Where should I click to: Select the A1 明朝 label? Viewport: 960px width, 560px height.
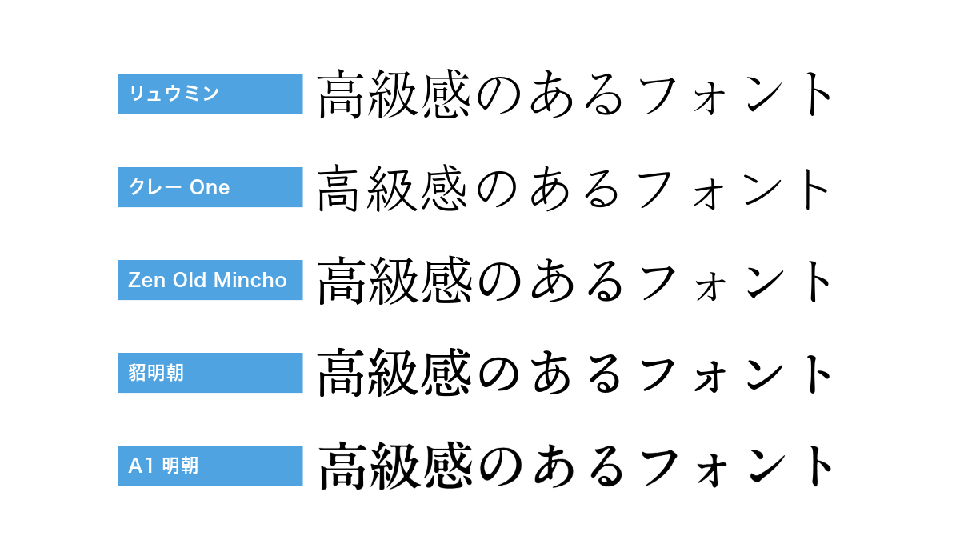pyautogui.click(x=210, y=466)
